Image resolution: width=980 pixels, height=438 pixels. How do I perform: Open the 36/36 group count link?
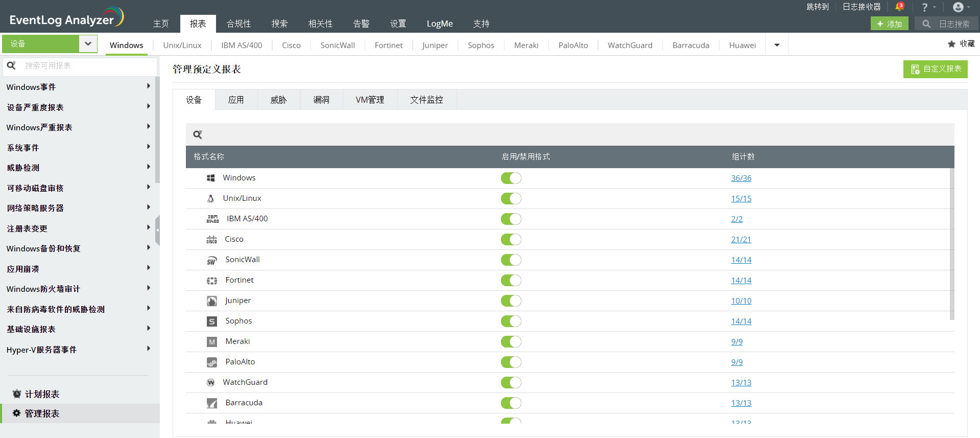point(741,178)
